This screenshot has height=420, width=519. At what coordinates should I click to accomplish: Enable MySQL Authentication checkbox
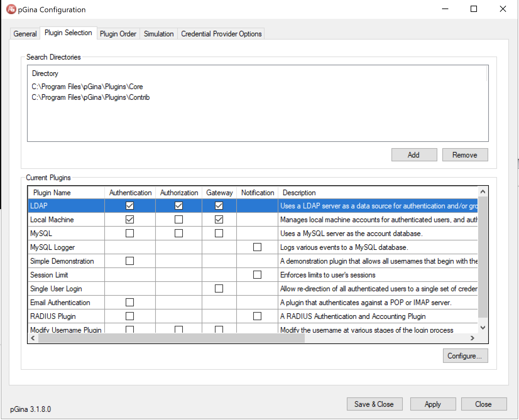tap(130, 233)
